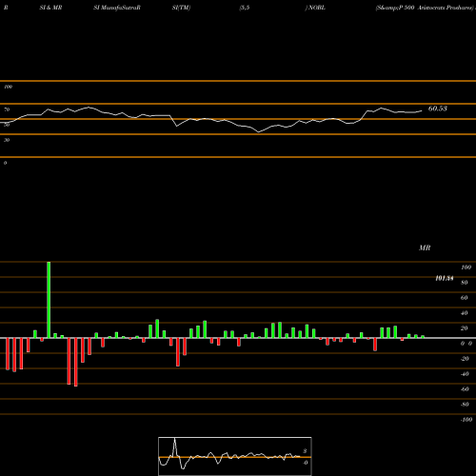
Task: Click the MR value label 101.84
Action: pos(445,278)
